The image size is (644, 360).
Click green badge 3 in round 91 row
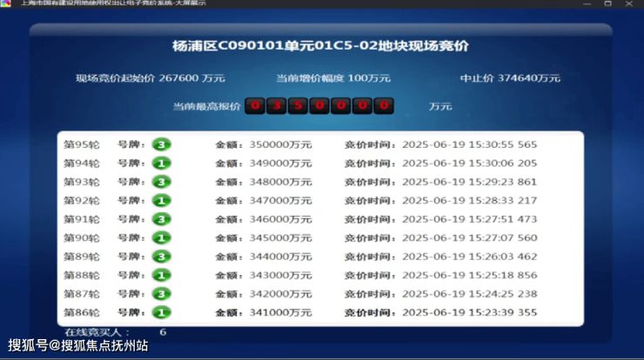(x=161, y=219)
